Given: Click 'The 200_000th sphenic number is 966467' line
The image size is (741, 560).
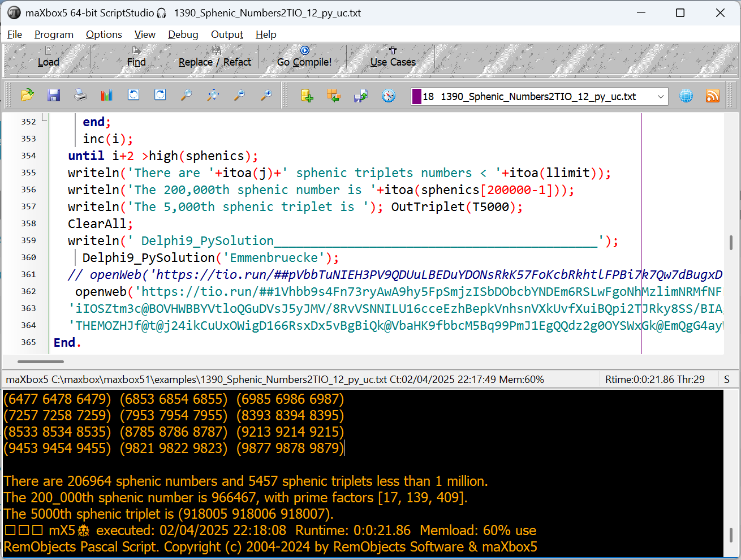Looking at the screenshot, I should pos(235,497).
